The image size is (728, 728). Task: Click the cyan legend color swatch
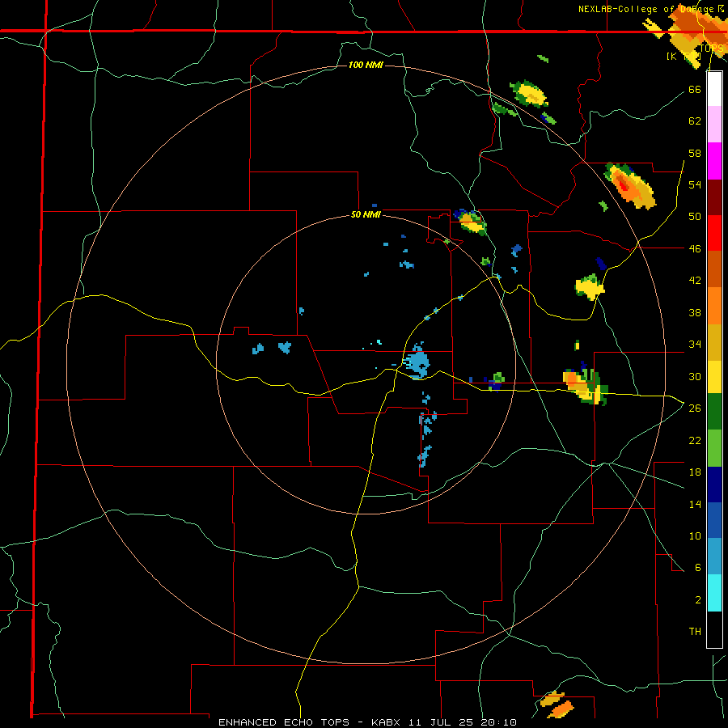tap(714, 593)
